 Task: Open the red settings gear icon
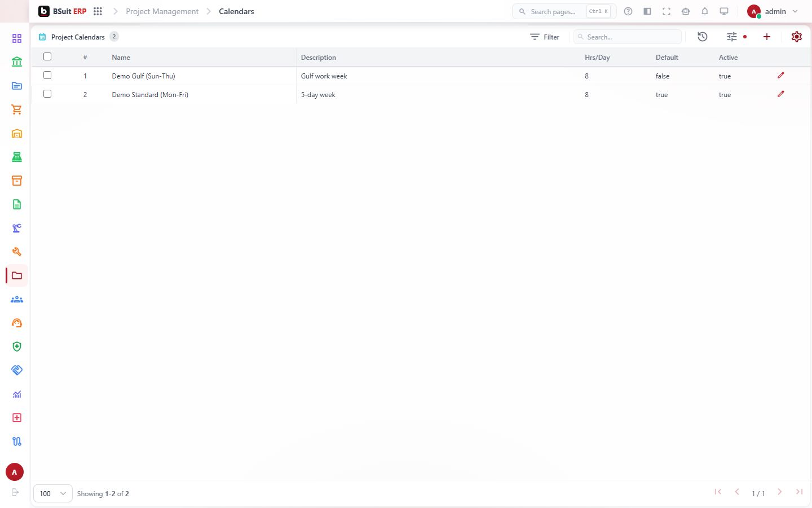(x=797, y=37)
